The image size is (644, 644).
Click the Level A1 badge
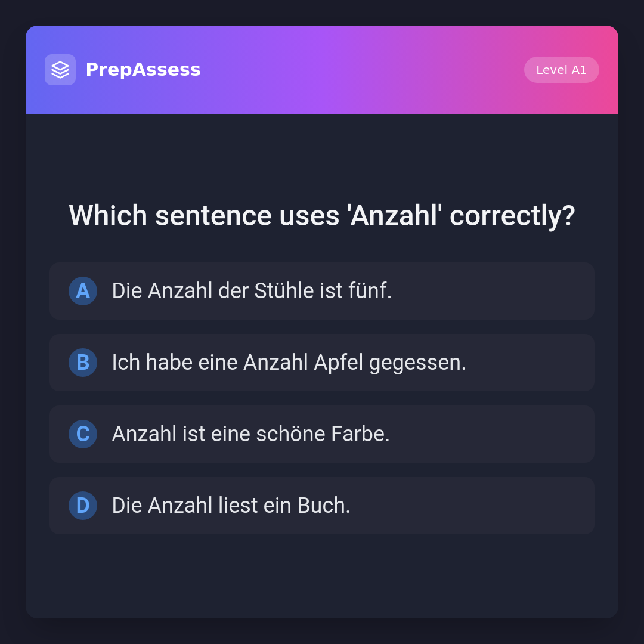pos(561,70)
